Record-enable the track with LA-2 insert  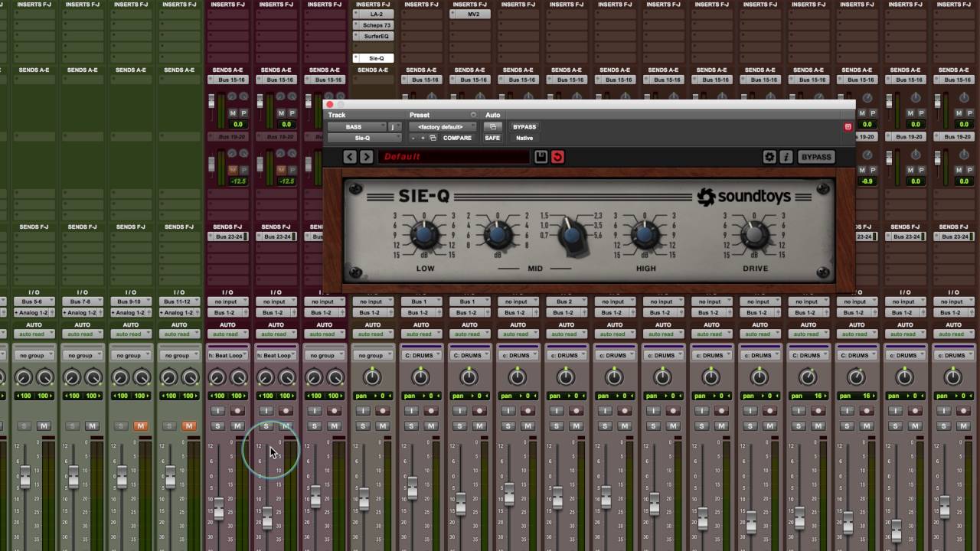click(383, 411)
